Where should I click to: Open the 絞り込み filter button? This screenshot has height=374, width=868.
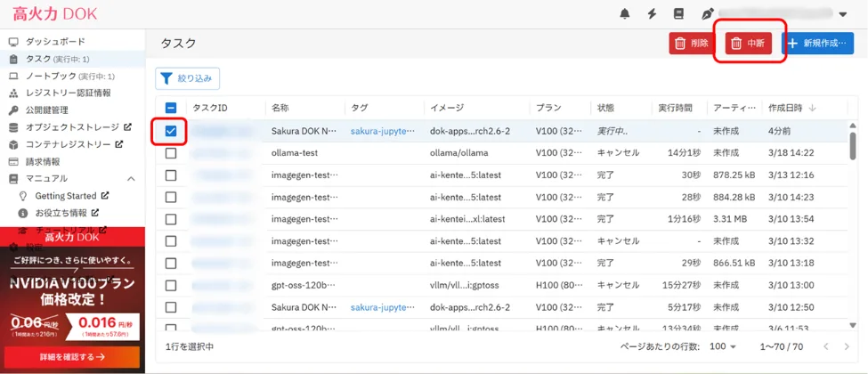188,78
